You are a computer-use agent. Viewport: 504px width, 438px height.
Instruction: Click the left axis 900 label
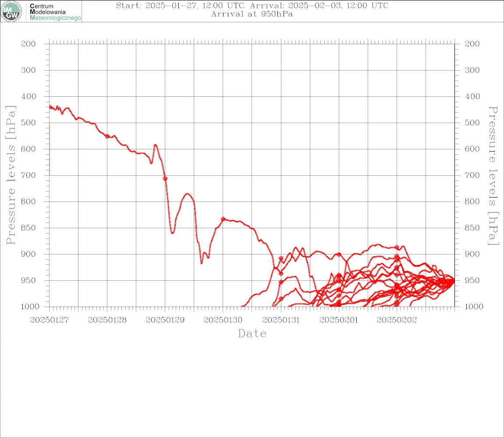[28, 254]
